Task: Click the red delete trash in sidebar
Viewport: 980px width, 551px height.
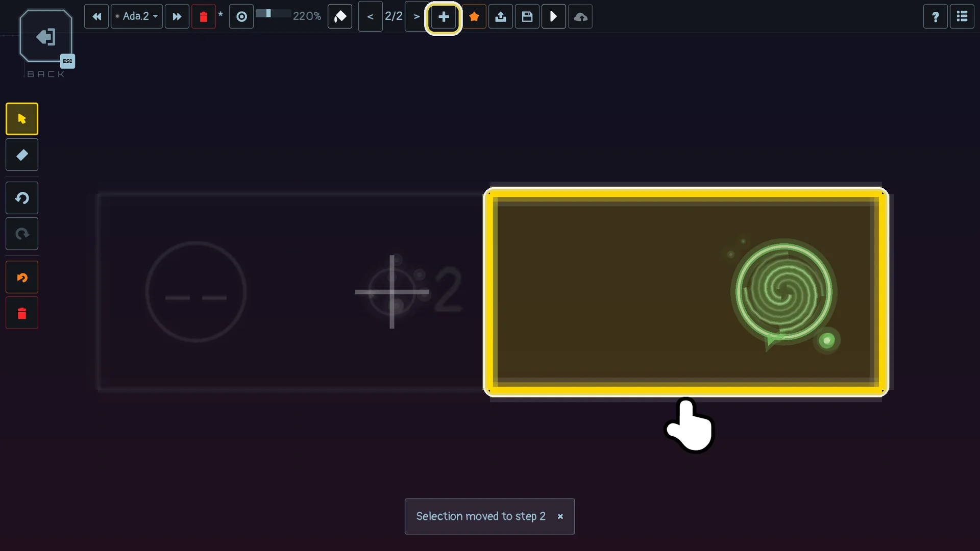Action: [x=22, y=313]
